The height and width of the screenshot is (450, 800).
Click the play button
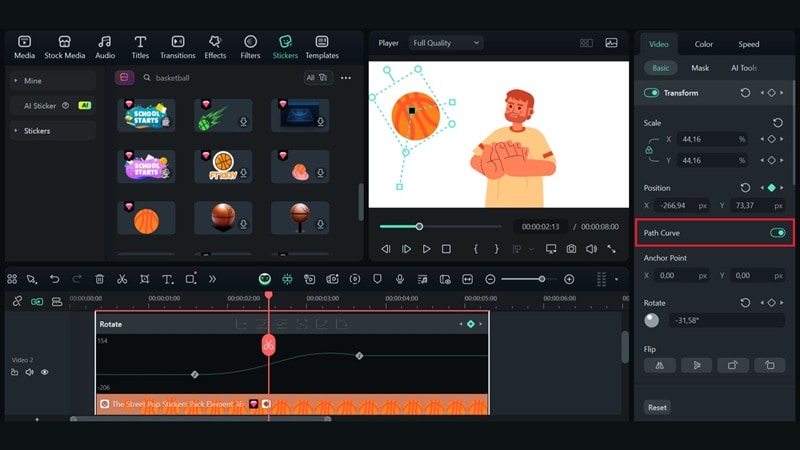point(426,249)
